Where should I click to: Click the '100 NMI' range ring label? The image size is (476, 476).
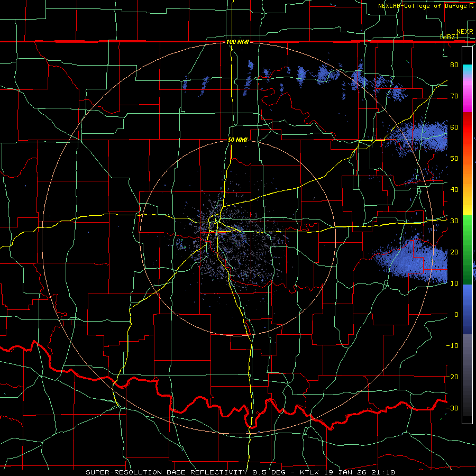(x=237, y=42)
